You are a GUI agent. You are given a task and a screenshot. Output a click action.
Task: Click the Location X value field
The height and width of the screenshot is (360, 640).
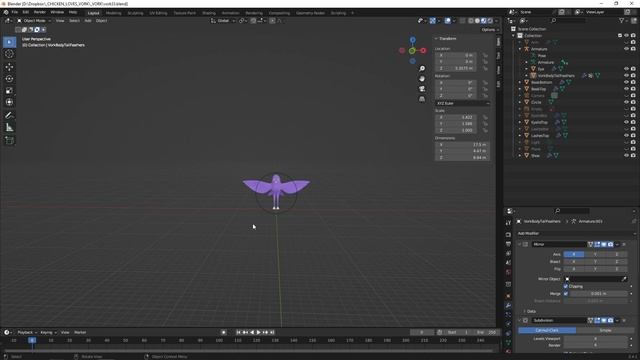456,55
